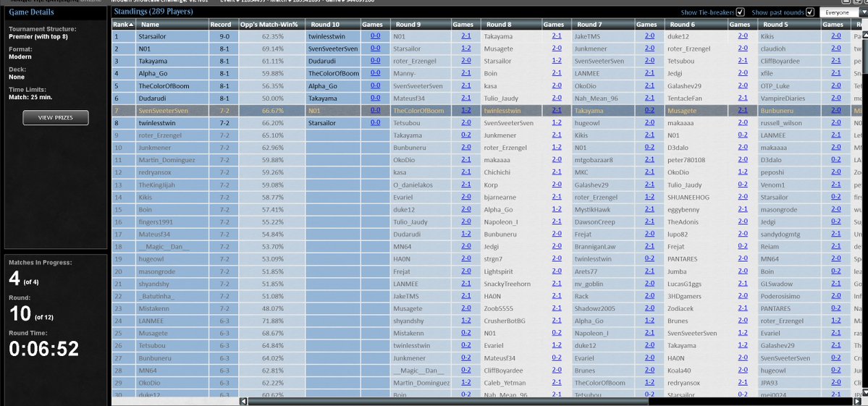868x406 pixels.
Task: Toggle the Show Tie-breakers checkbox
Action: [740, 12]
